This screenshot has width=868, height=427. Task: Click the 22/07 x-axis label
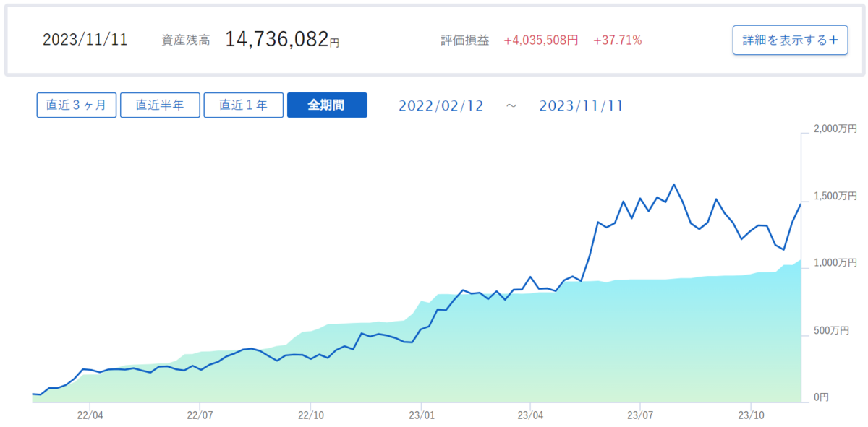[x=199, y=415]
